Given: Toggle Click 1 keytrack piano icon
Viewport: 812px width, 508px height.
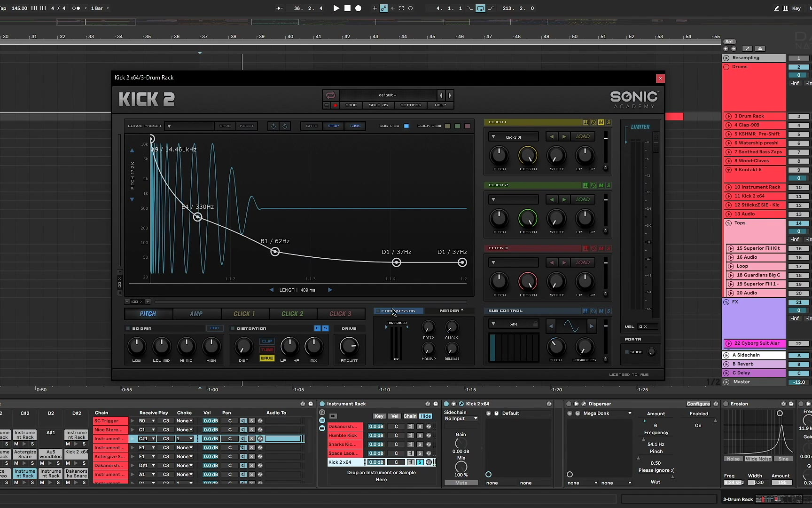Looking at the screenshot, I should (x=586, y=122).
